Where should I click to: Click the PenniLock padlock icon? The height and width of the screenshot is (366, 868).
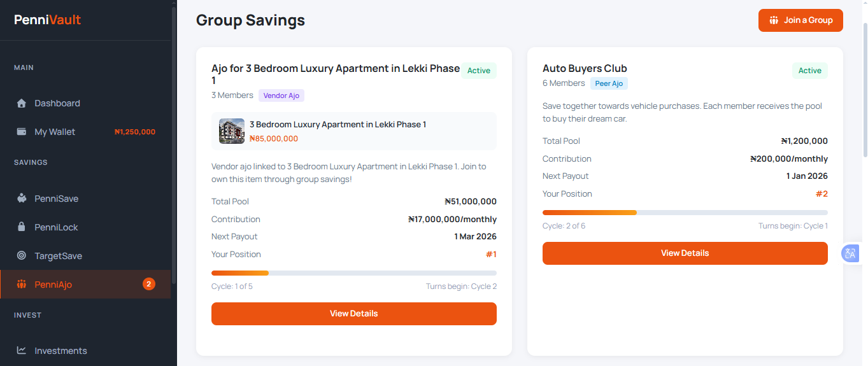[22, 227]
